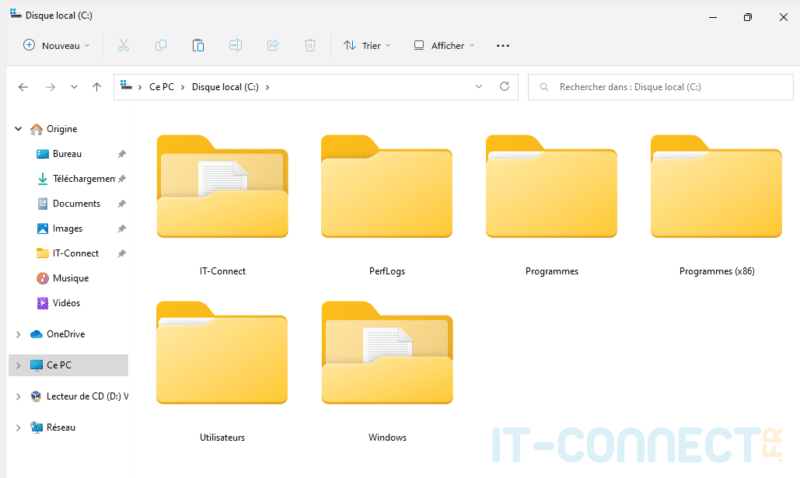
Task: Click chevron between Ce PC and Disque local
Action: (x=183, y=87)
